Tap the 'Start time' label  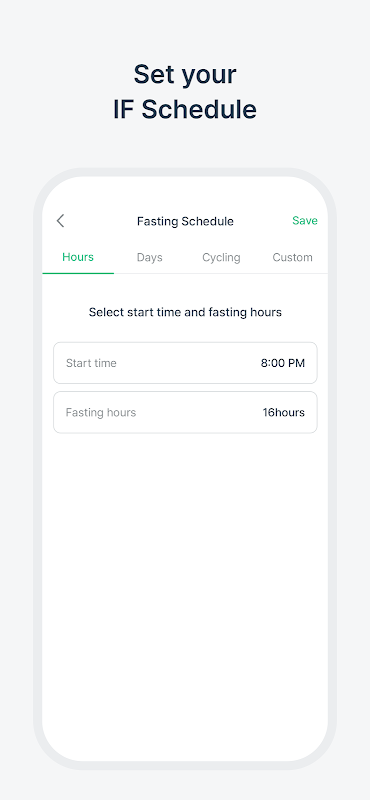[x=91, y=363]
